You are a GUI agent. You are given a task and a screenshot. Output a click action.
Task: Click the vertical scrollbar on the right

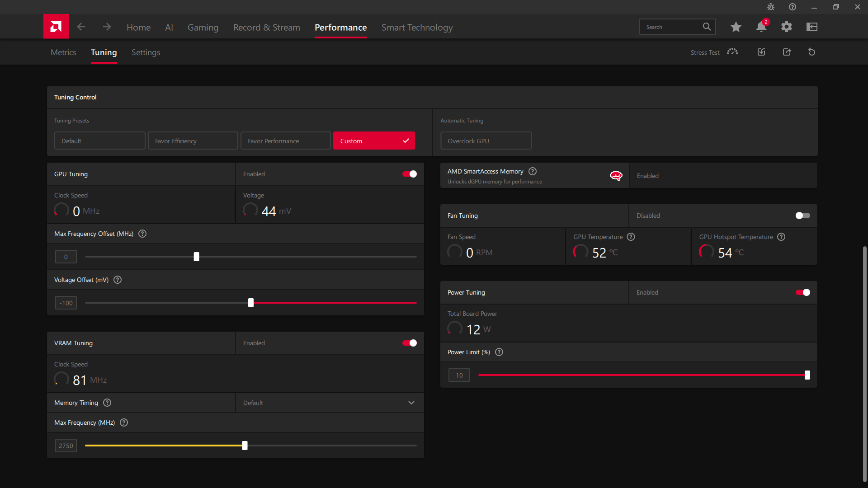point(864,364)
